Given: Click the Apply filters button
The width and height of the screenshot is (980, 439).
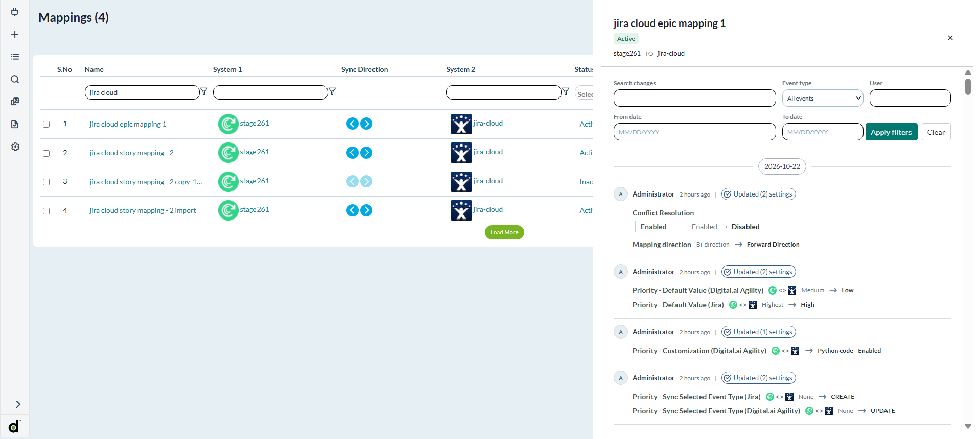Looking at the screenshot, I should [891, 132].
